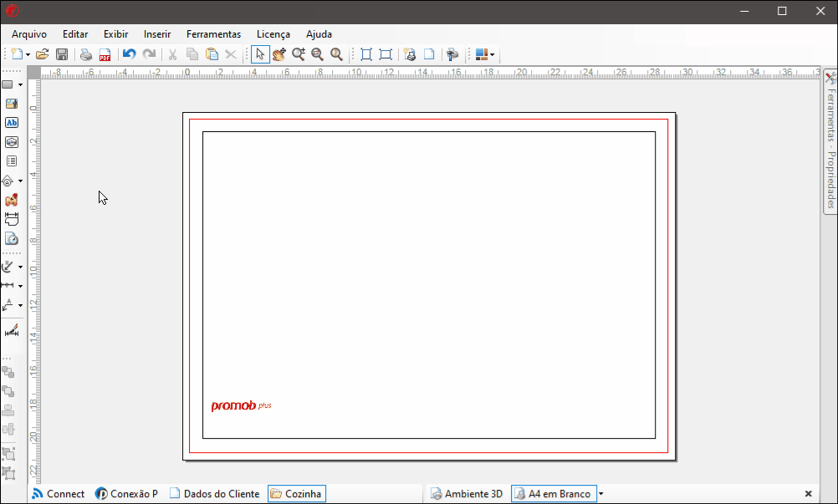Click the page setup printer icon
Image resolution: width=838 pixels, height=504 pixels.
click(x=410, y=54)
